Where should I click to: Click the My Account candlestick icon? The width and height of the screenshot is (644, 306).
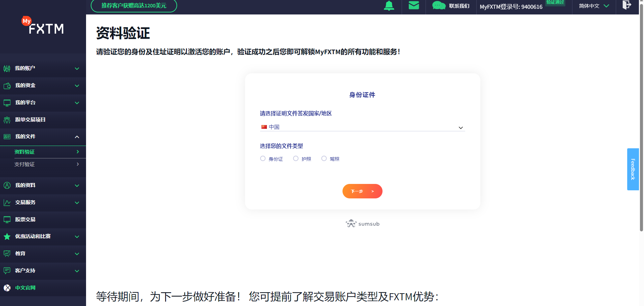[x=7, y=69]
